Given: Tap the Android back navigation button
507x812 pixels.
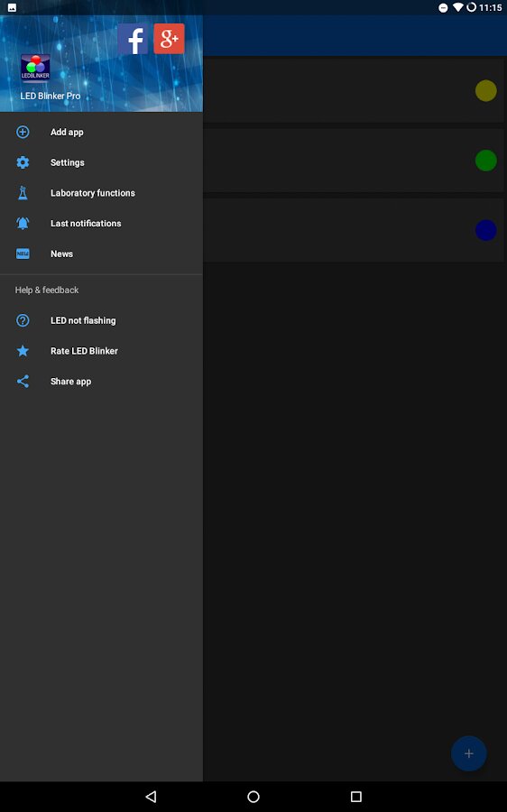Looking at the screenshot, I should point(151,797).
